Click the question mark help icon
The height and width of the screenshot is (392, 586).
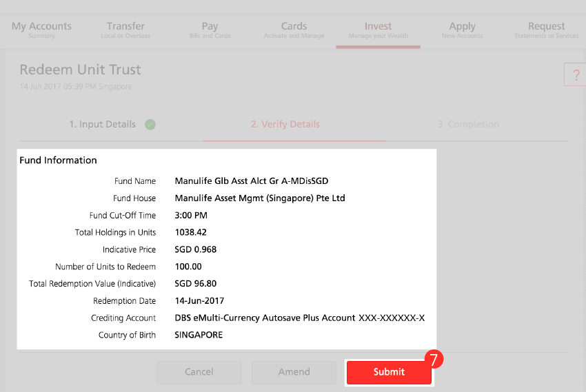tap(576, 74)
